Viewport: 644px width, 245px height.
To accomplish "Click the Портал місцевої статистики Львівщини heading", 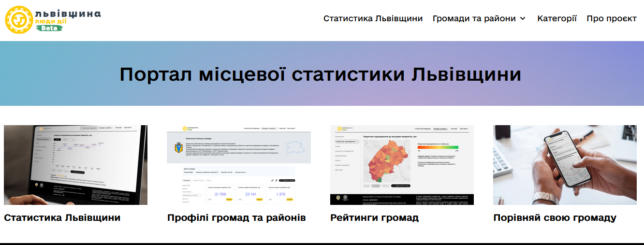I will (x=320, y=74).
